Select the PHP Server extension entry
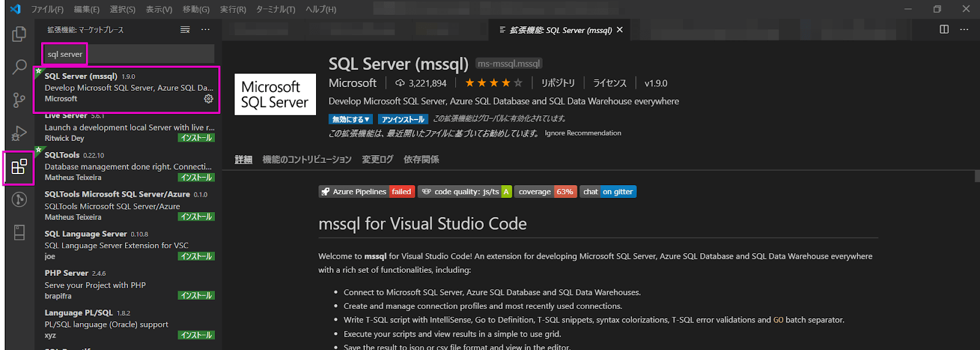Viewport: 980px width, 350px height. (127, 284)
